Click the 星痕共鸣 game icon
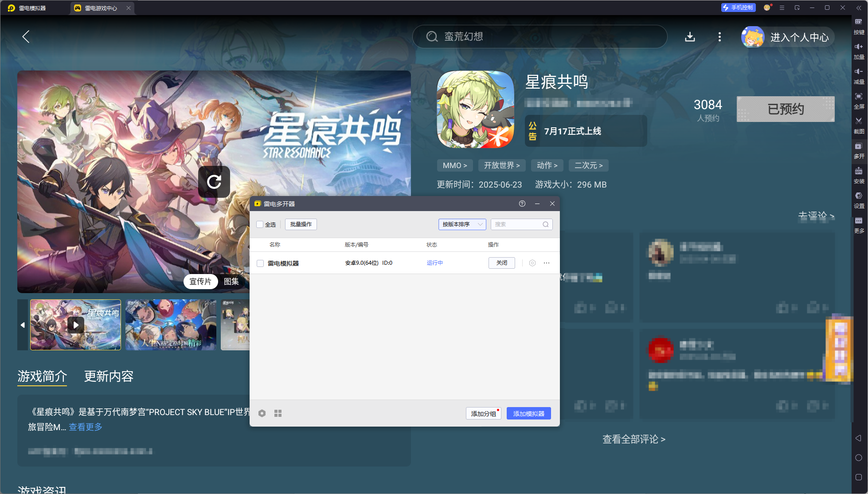Image resolution: width=868 pixels, height=494 pixels. coord(476,109)
